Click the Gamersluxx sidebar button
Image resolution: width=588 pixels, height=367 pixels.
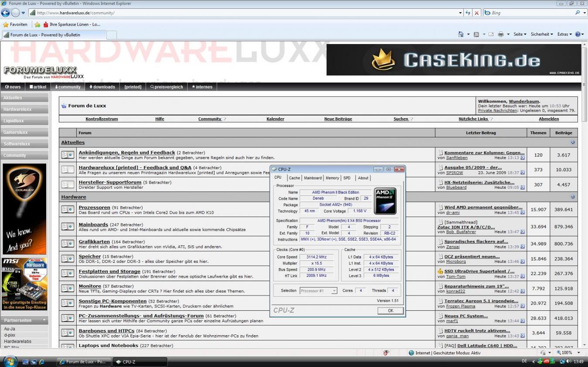tap(24, 133)
